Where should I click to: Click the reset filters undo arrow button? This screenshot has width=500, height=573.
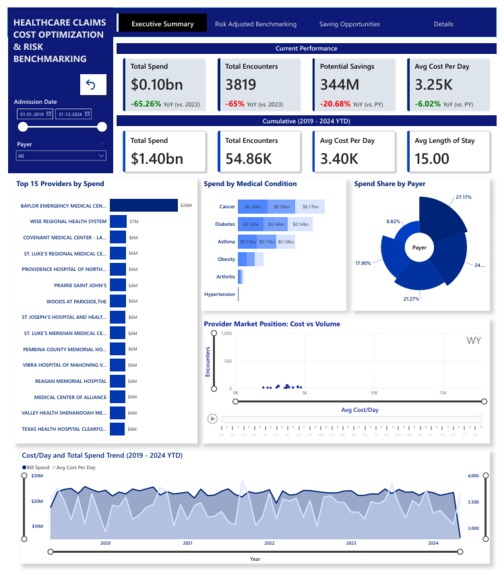click(93, 85)
